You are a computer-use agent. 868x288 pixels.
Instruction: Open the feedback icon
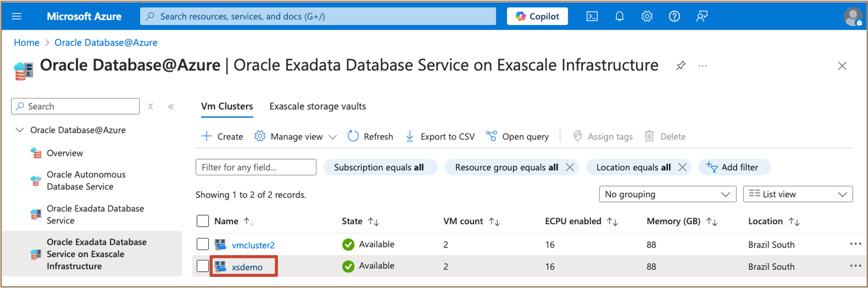click(x=701, y=16)
